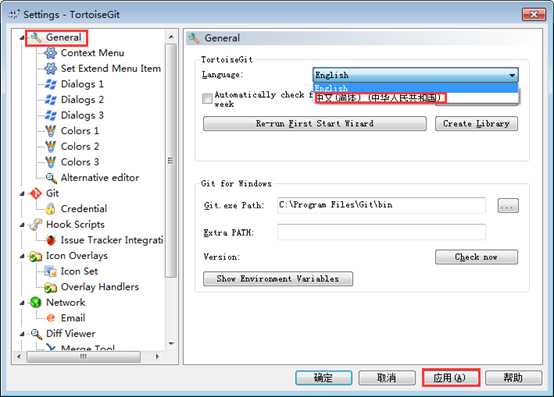Collapse the General tree node

coord(22,37)
